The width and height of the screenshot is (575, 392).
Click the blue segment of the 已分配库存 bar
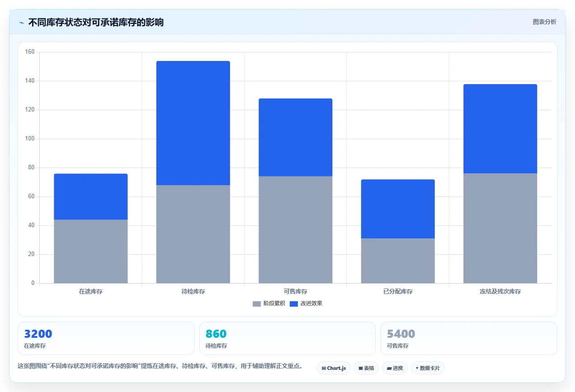398,209
